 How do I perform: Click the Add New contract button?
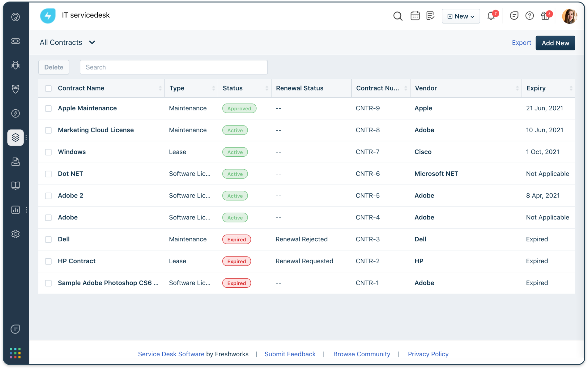pyautogui.click(x=555, y=43)
